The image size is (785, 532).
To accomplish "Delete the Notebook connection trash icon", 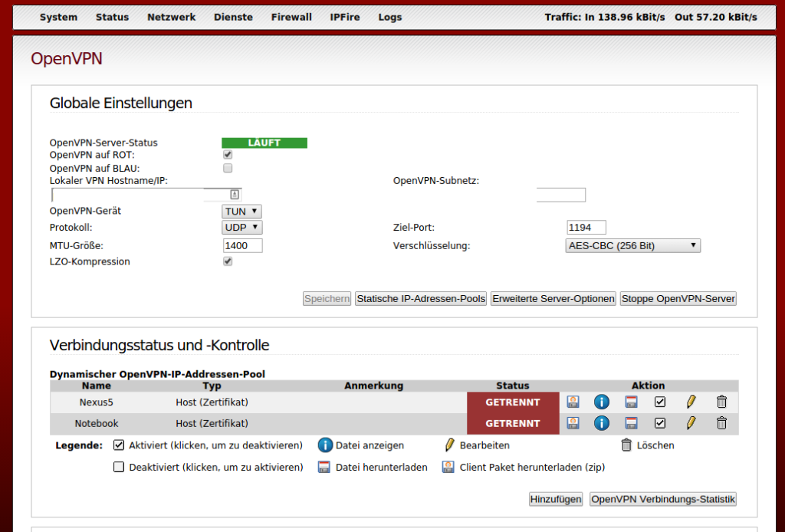I will tap(721, 423).
